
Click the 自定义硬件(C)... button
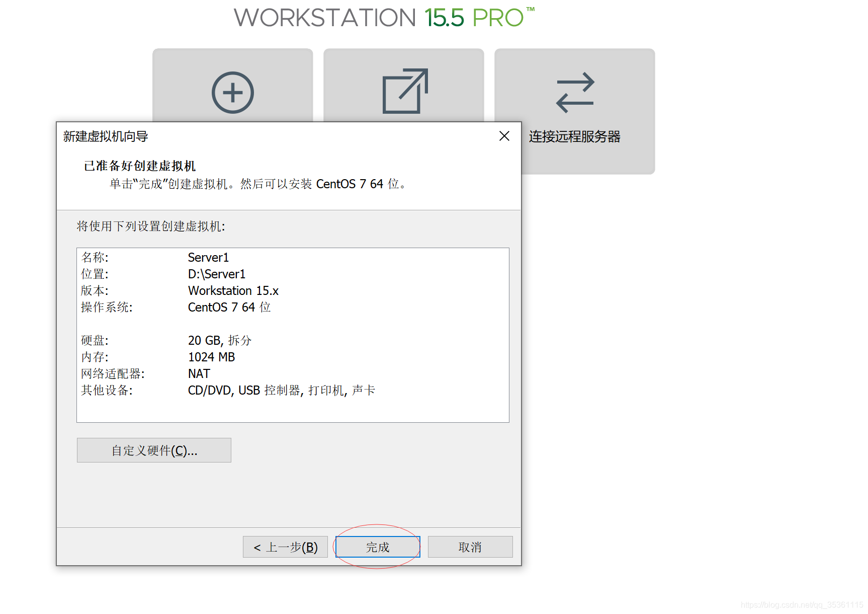pyautogui.click(x=154, y=450)
